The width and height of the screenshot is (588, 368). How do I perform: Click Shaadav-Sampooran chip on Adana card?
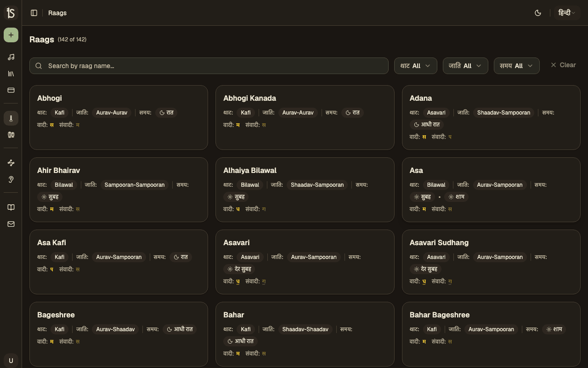(504, 113)
